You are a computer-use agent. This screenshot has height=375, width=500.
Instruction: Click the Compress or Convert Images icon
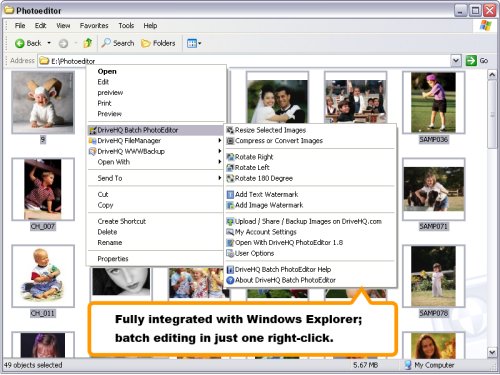pos(230,141)
